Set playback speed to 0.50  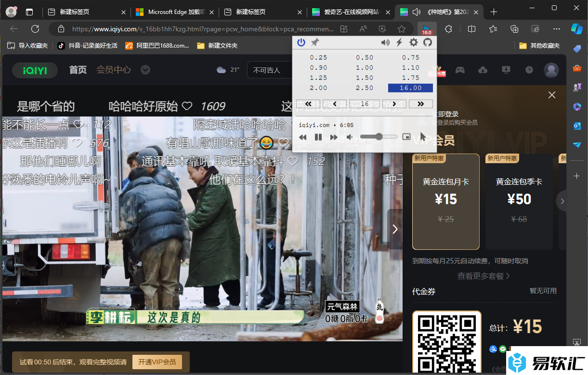(365, 57)
